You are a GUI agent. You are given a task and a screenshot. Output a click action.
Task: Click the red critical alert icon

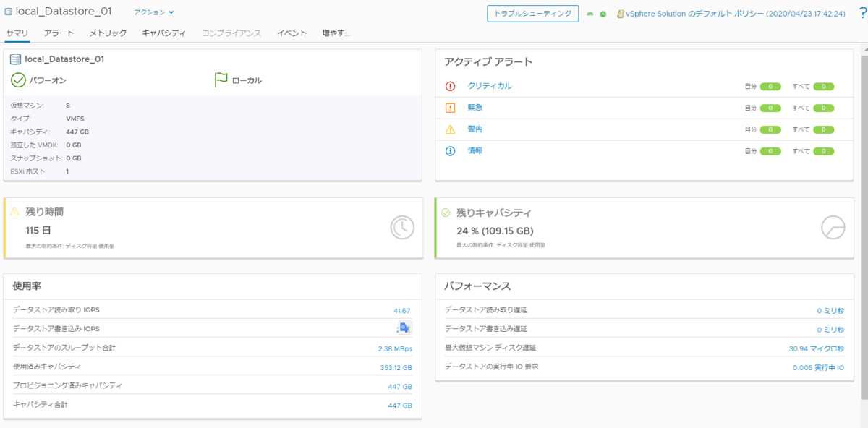(x=450, y=86)
